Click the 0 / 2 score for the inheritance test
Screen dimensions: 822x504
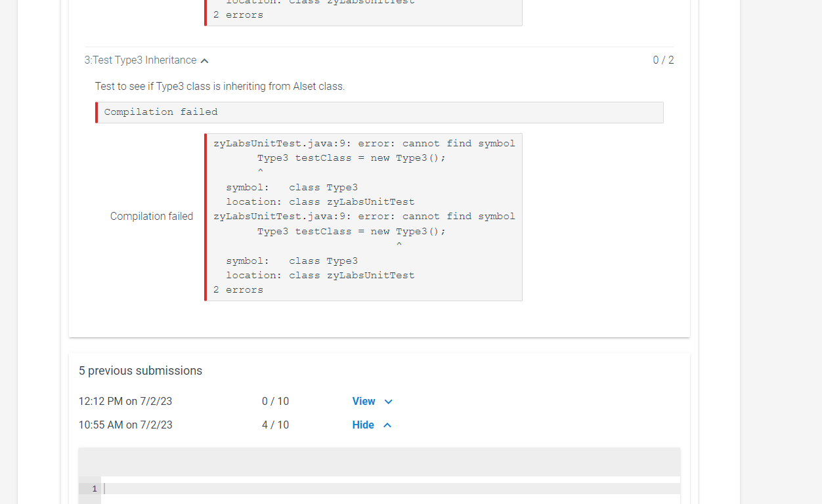pyautogui.click(x=663, y=60)
